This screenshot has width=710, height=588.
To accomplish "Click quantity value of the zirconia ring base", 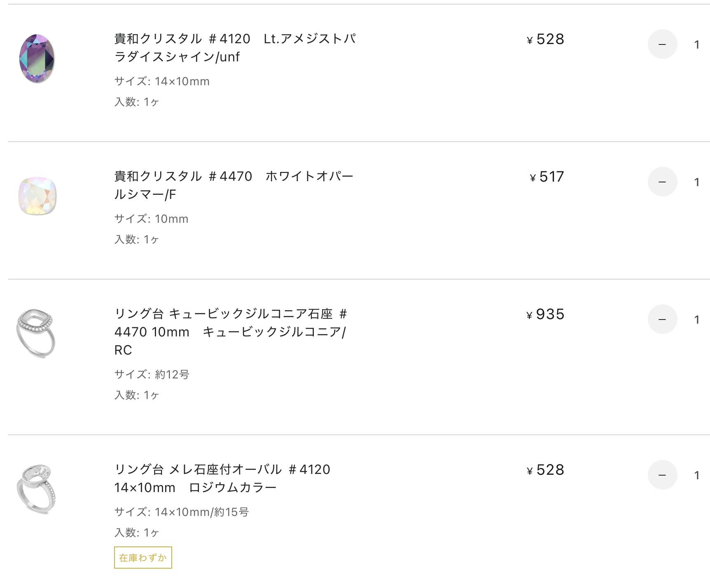I will 696,320.
